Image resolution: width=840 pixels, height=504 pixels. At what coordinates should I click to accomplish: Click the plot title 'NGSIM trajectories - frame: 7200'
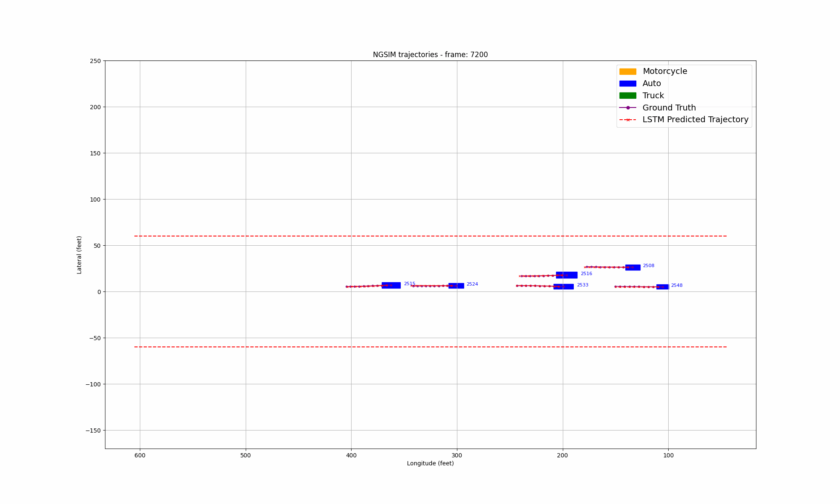click(430, 55)
